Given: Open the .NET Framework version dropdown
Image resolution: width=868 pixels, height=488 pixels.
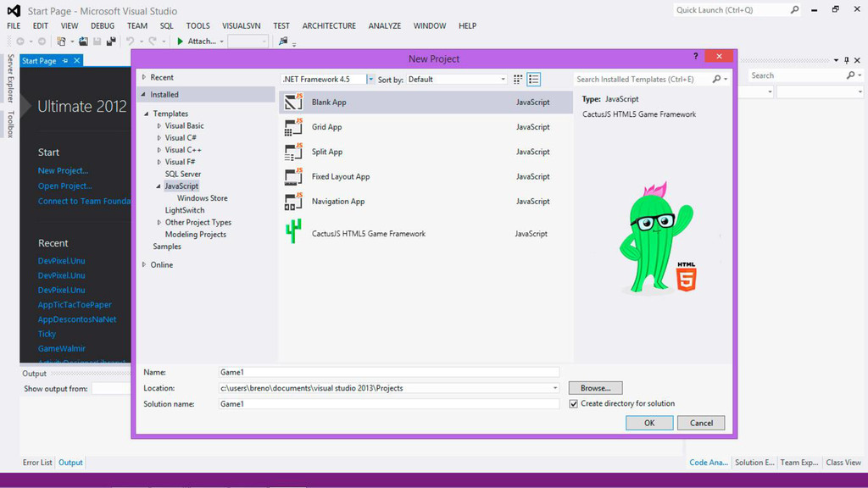Looking at the screenshot, I should [370, 79].
